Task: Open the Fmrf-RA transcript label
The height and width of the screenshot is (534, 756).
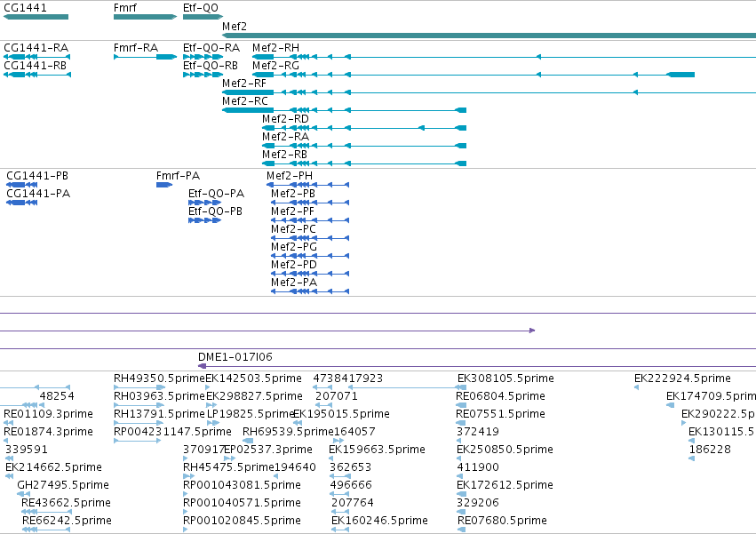Action: click(x=136, y=48)
